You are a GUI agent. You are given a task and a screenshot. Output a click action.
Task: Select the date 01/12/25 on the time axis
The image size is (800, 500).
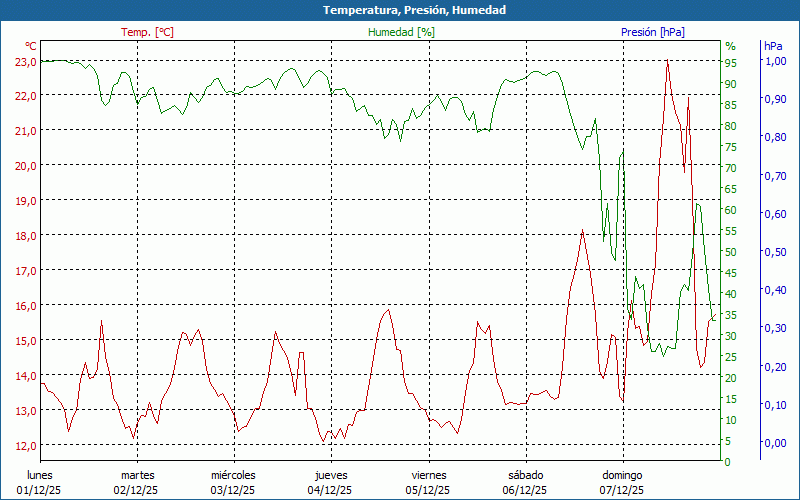[x=40, y=490]
